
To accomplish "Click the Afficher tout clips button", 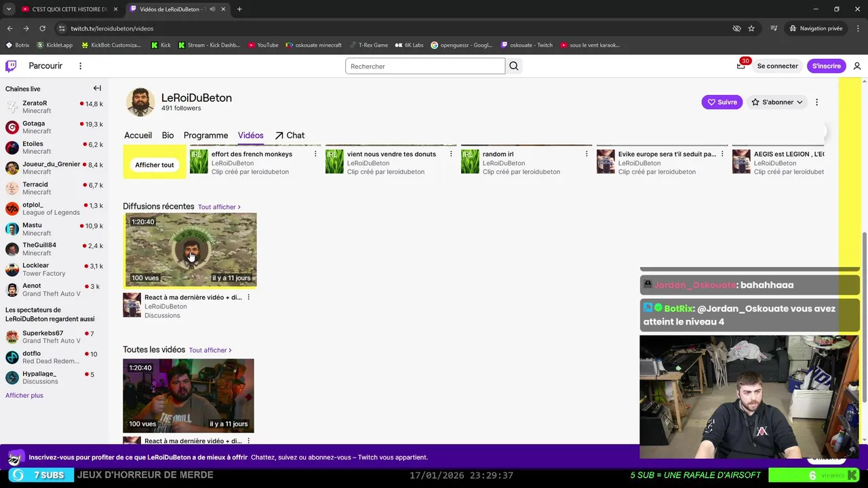I will click(x=155, y=165).
